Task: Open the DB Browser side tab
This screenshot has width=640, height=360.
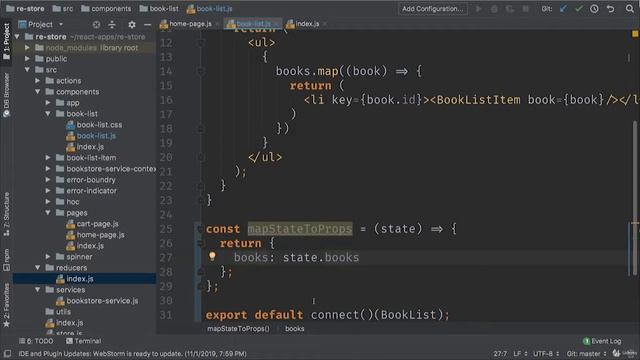Action: [x=6, y=95]
